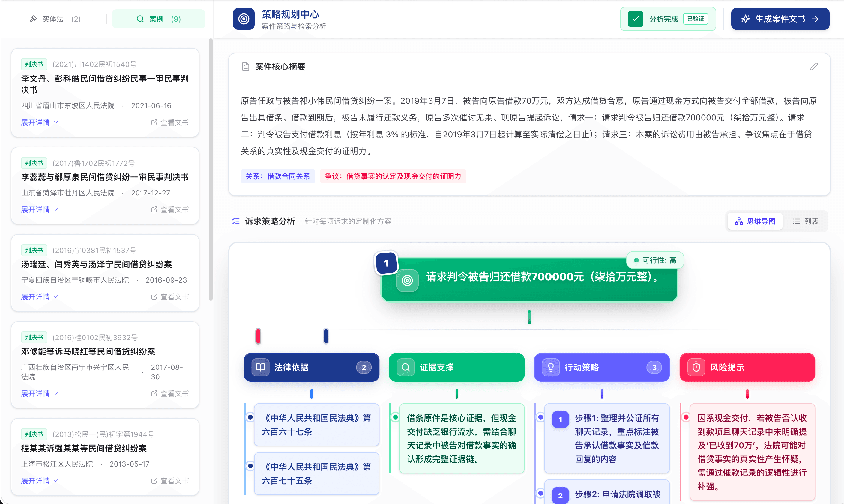The width and height of the screenshot is (844, 504).
Task: Click the 步骤2: 申请法院调取 card
Action: pos(607,492)
